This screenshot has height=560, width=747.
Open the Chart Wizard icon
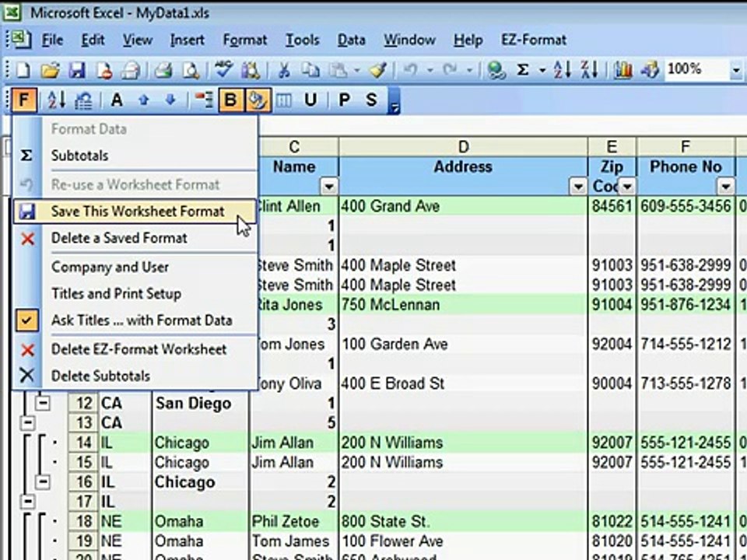click(622, 71)
